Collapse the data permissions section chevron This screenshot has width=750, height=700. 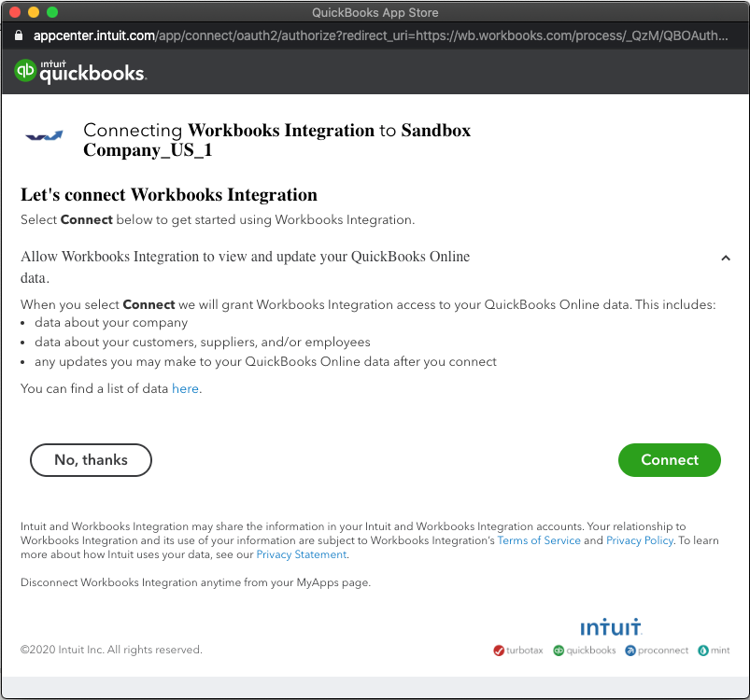pyautogui.click(x=726, y=258)
